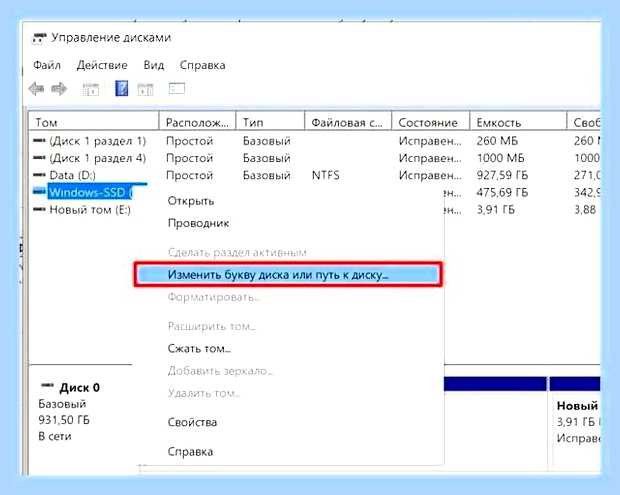
Task: Click the Новый partition block in disk map
Action: (575, 423)
